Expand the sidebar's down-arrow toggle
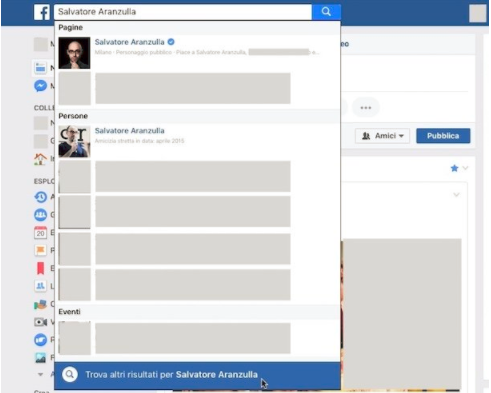This screenshot has width=491, height=393. 40,374
